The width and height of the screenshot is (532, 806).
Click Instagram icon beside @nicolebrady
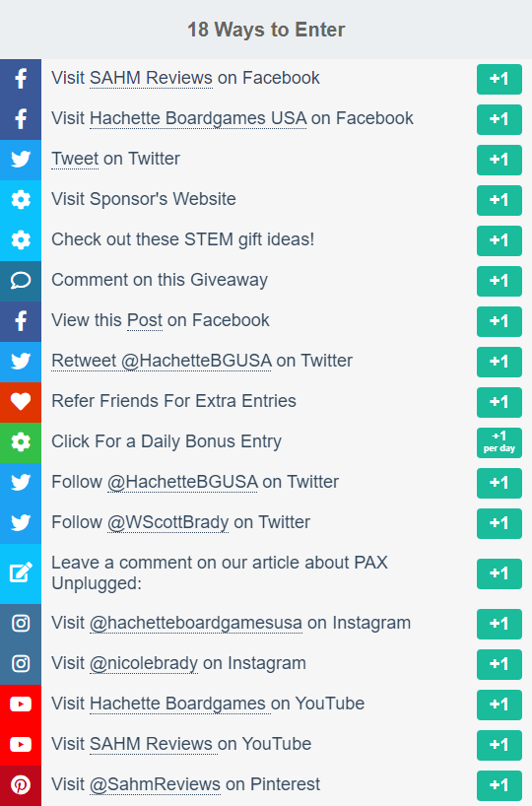21,663
